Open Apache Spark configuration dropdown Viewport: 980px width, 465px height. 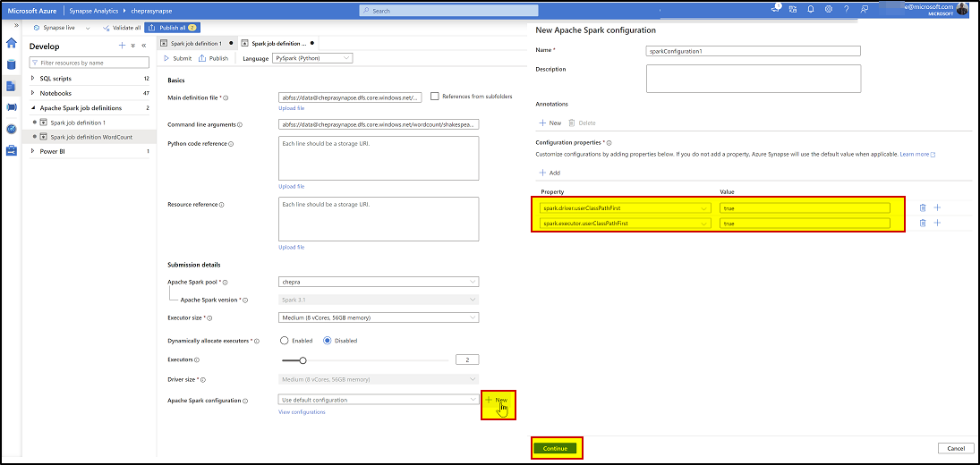(x=379, y=400)
